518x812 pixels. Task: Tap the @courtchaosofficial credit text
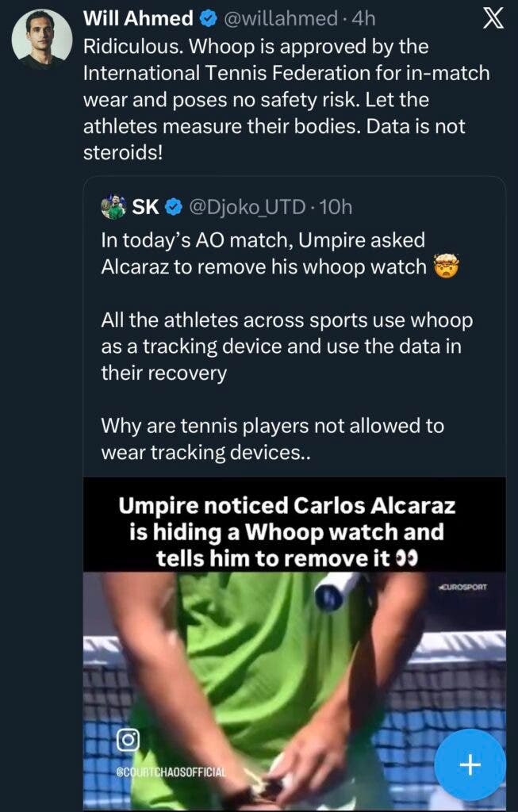[171, 771]
